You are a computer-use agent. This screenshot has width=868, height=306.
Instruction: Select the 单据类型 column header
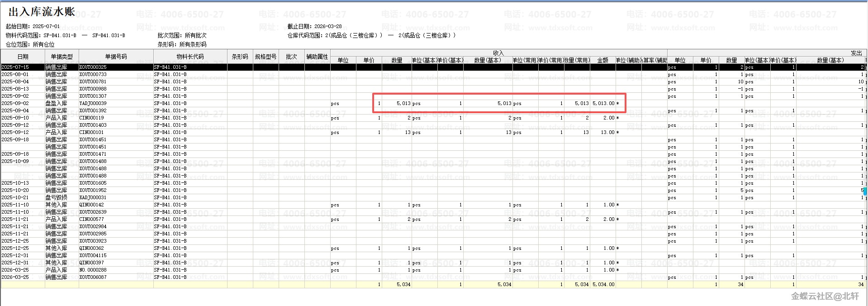[x=62, y=57]
